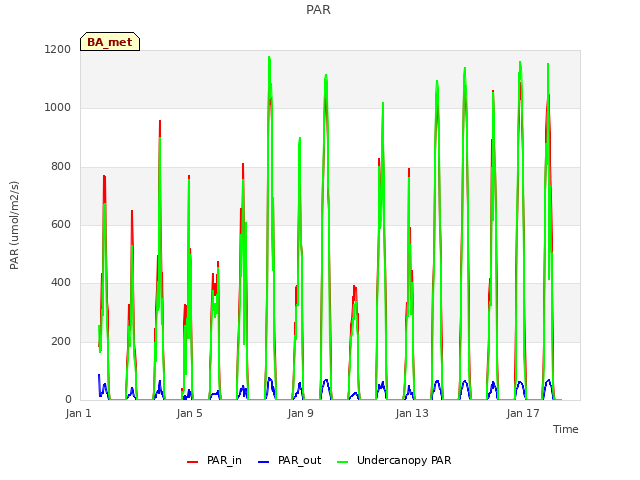
Task: Click the red PAR_in legend swatch
Action: coord(192,462)
